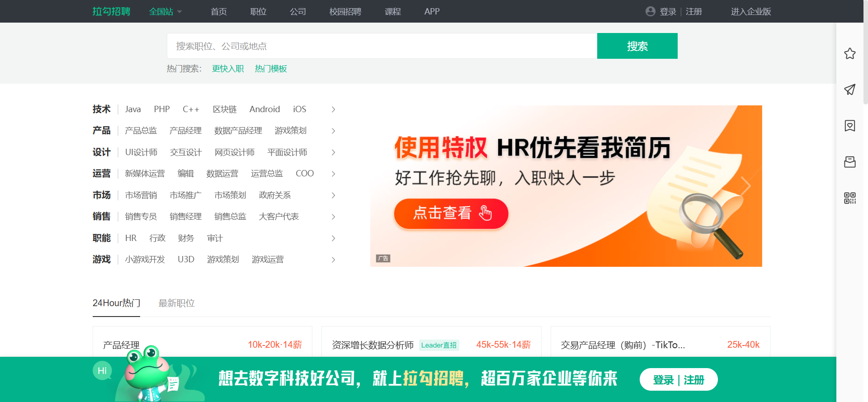
Task: Click the heart bookmark icon in right sidebar
Action: click(x=849, y=126)
